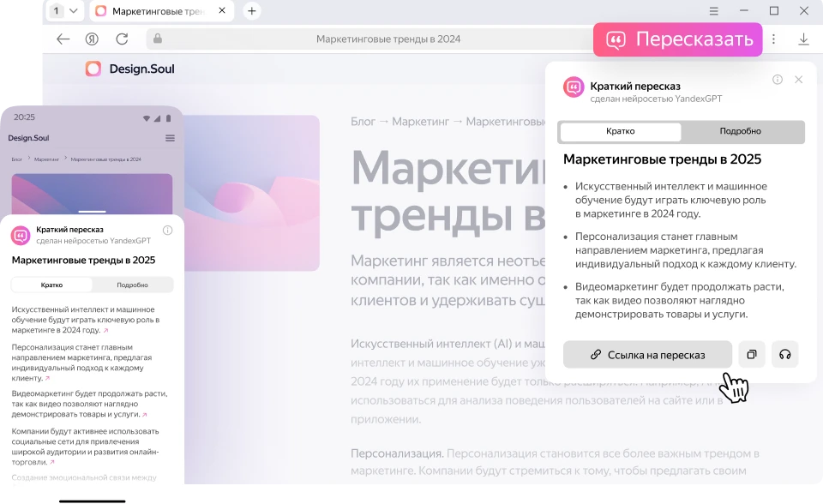Click the bold Персонализация word in the article

coord(397,453)
